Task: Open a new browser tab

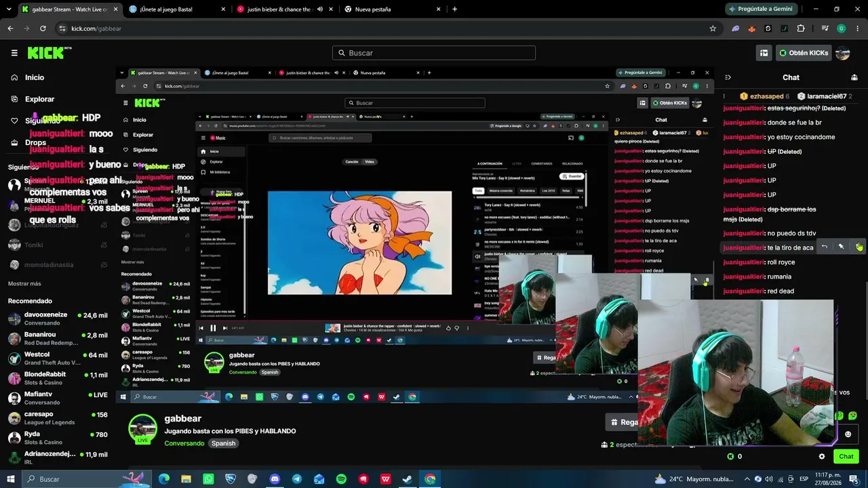Action: click(x=454, y=9)
